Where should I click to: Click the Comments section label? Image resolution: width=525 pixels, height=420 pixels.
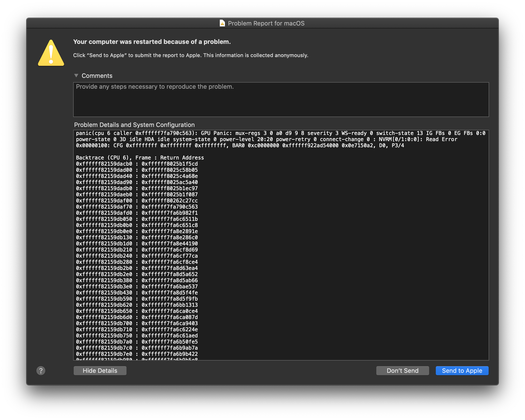pyautogui.click(x=97, y=76)
